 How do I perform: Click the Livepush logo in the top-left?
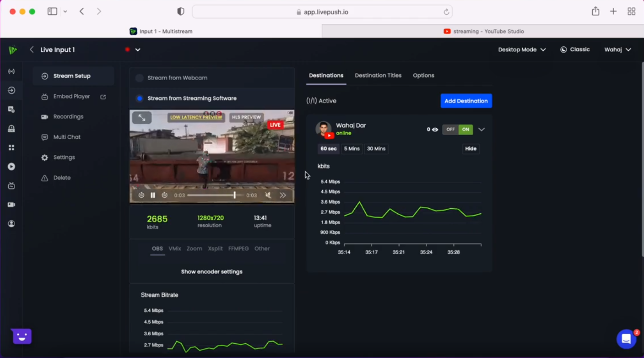(x=13, y=50)
